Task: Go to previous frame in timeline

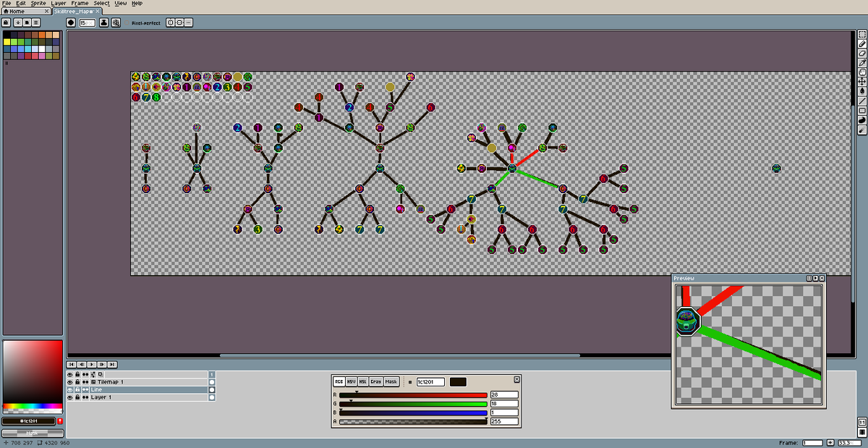Action: click(82, 364)
